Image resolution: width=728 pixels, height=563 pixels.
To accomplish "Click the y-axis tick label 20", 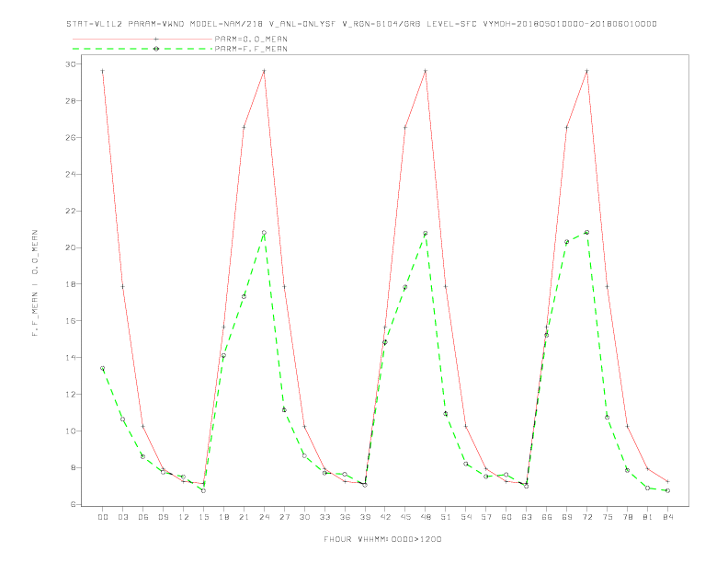I will [x=71, y=247].
